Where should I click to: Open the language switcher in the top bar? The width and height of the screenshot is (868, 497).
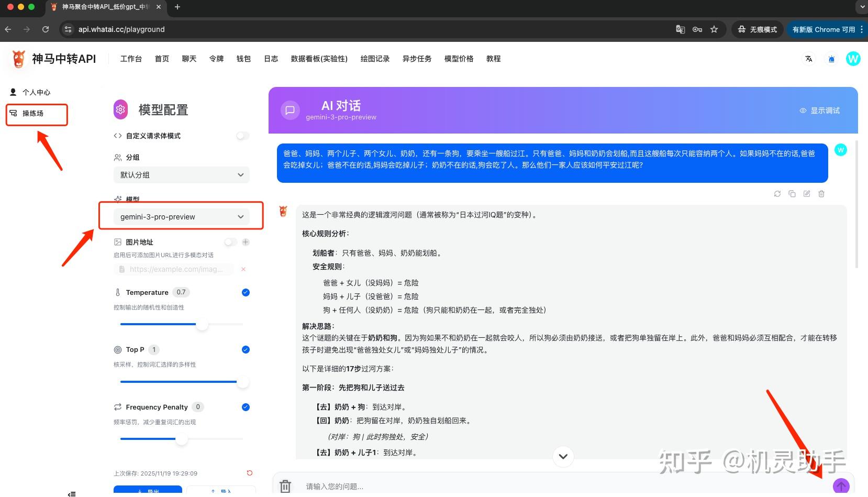(809, 59)
